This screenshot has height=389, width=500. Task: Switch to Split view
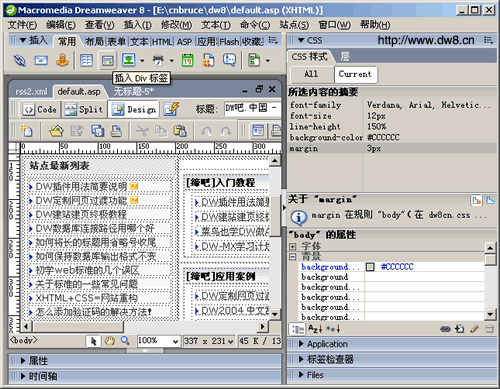coord(84,109)
